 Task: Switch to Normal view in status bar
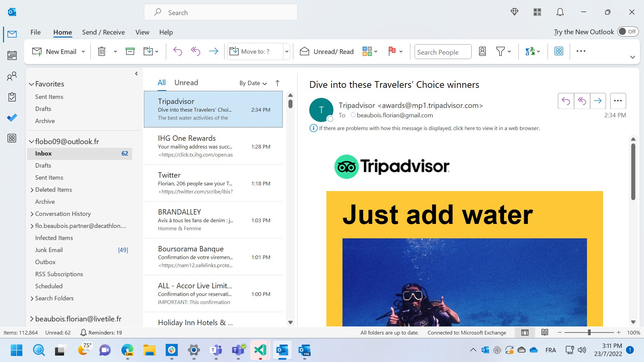coord(525,333)
